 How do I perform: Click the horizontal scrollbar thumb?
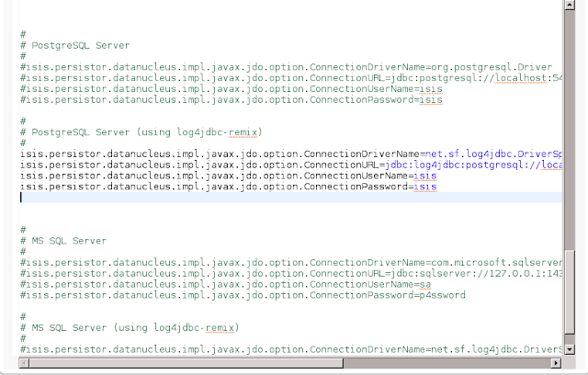(186, 363)
